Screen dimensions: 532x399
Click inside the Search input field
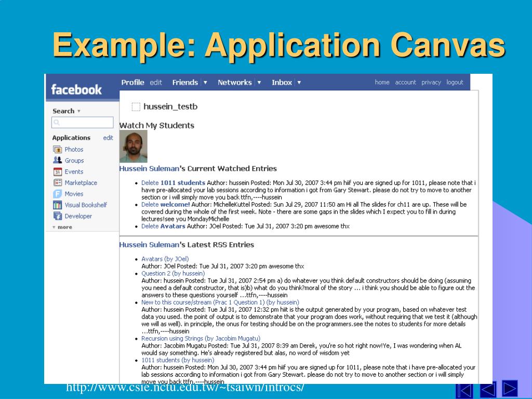pyautogui.click(x=83, y=123)
